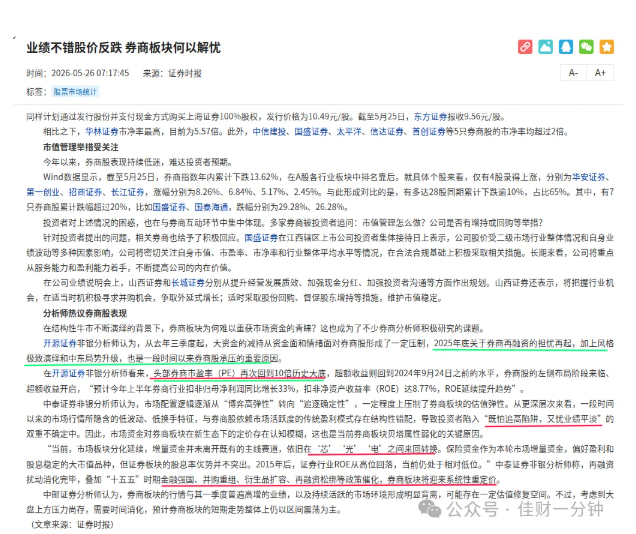Open 第一创业 stock link

pyautogui.click(x=43, y=192)
